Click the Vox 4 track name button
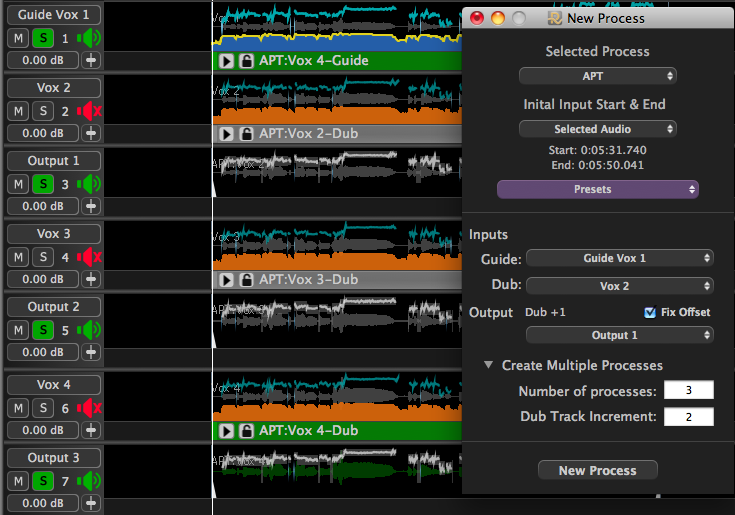This screenshot has height=515, width=735. (x=54, y=384)
